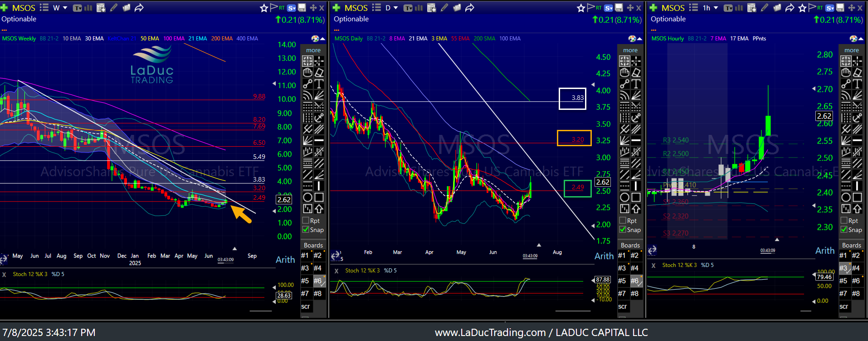The image size is (868, 341).
Task: Select the pencil edit icon on daily chart
Action: (444, 8)
